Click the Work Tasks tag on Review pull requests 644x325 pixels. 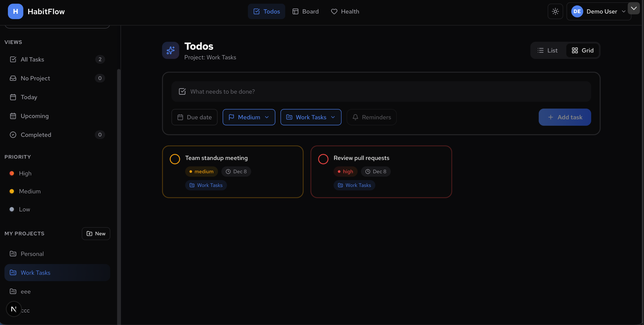click(x=354, y=185)
